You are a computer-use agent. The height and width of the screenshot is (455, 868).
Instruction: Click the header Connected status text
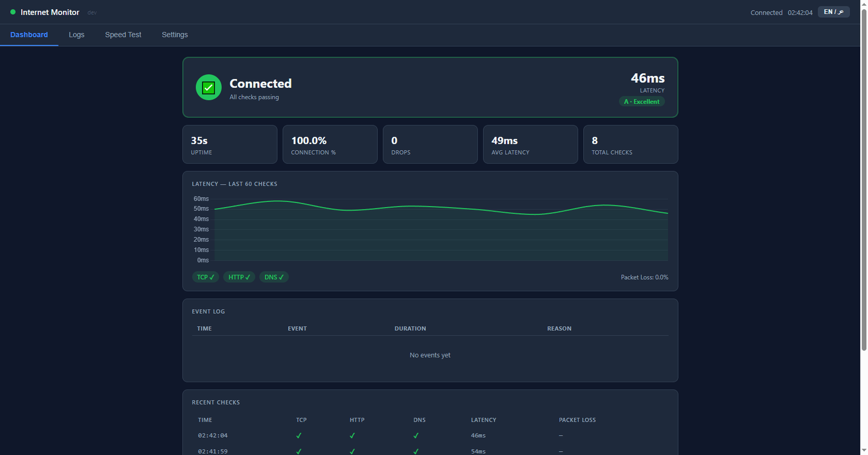(767, 12)
